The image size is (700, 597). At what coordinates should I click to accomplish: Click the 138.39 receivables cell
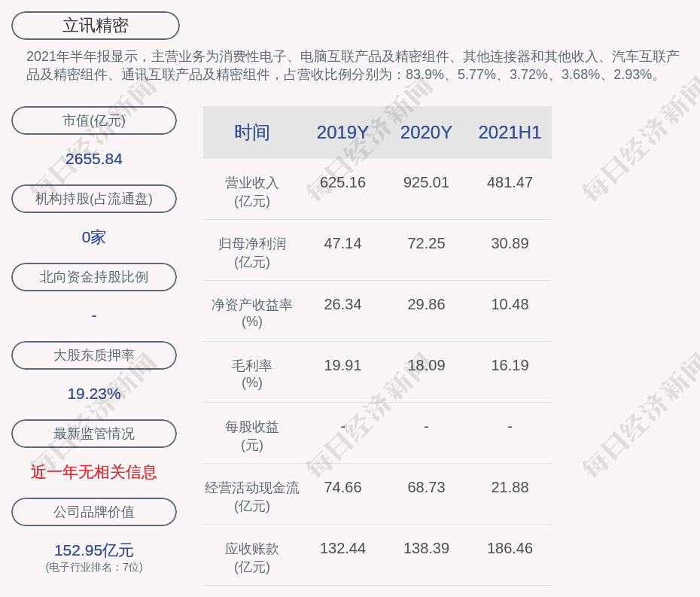426,548
